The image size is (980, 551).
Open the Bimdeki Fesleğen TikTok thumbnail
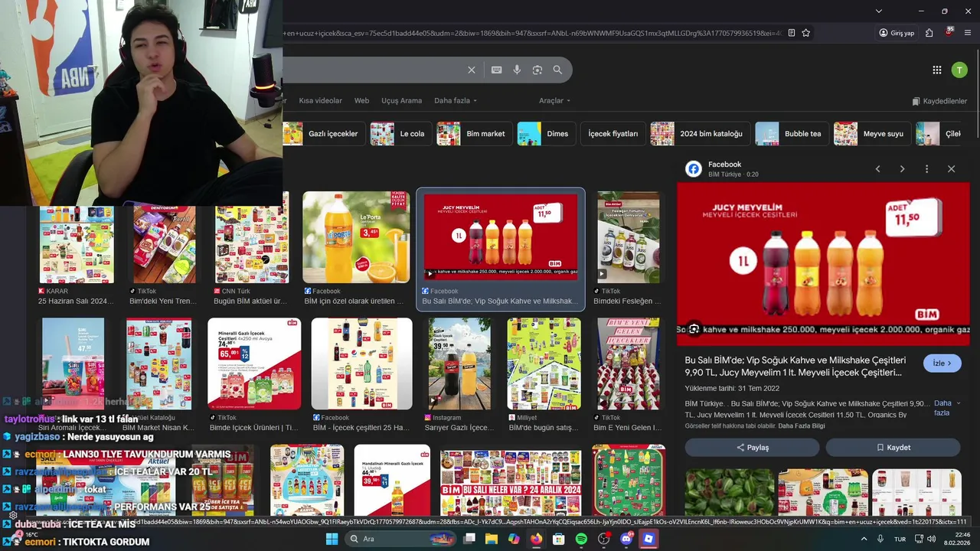(628, 237)
